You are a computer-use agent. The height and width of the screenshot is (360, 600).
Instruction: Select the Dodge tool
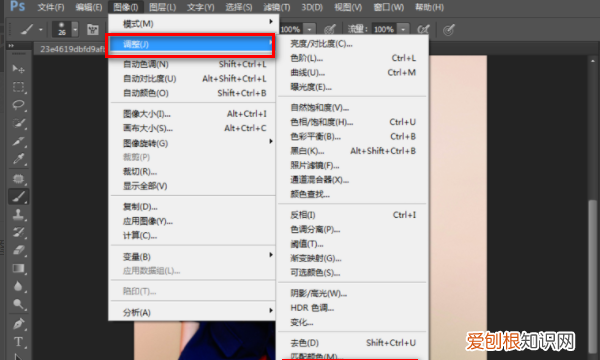pos(18,304)
